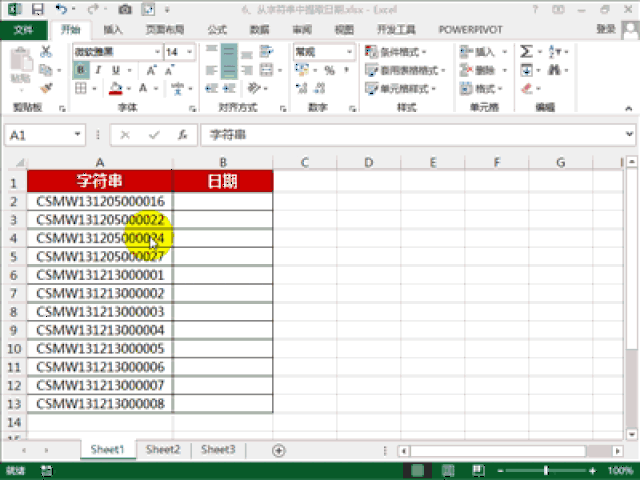This screenshot has width=640, height=480.
Task: Click the Clear eraser icon
Action: coord(527,88)
